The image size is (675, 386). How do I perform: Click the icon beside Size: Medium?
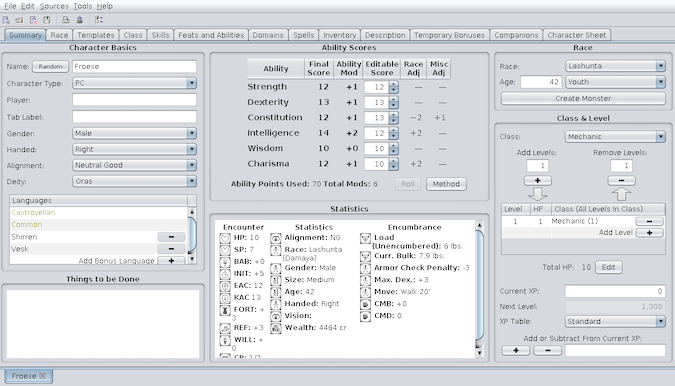[276, 281]
